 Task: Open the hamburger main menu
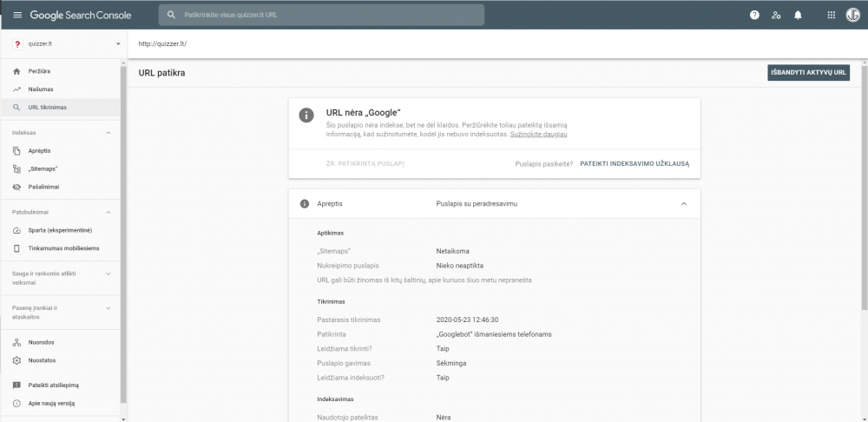[17, 15]
